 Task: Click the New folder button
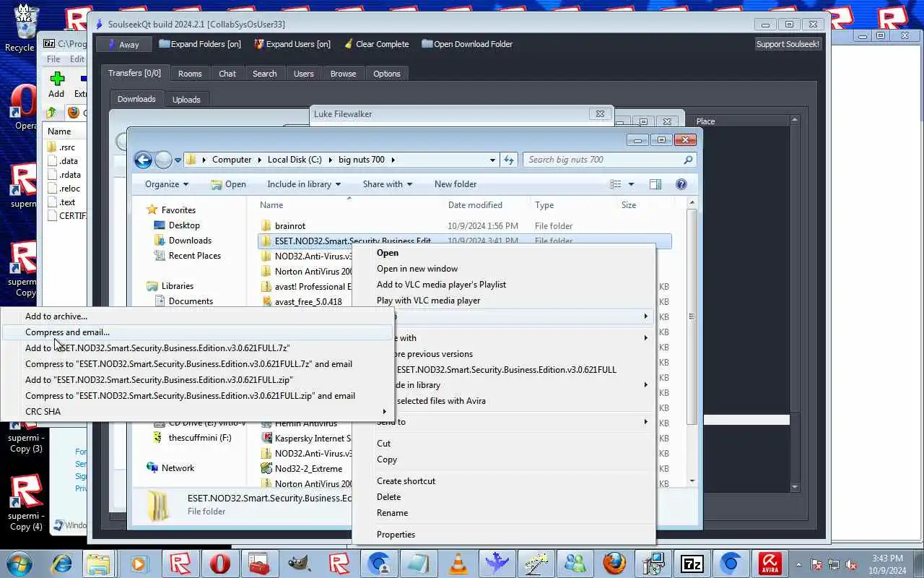click(456, 184)
